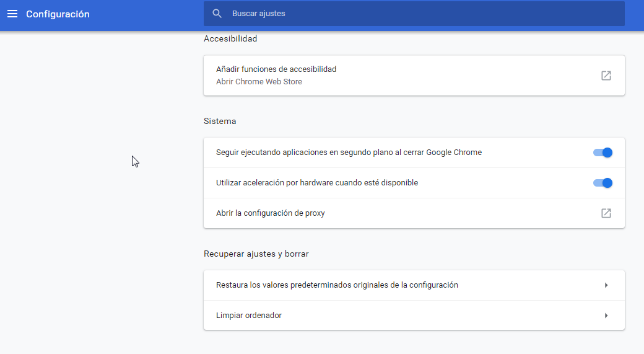Image resolution: width=644 pixels, height=354 pixels.
Task: Open the hamburger main menu
Action: pos(12,14)
